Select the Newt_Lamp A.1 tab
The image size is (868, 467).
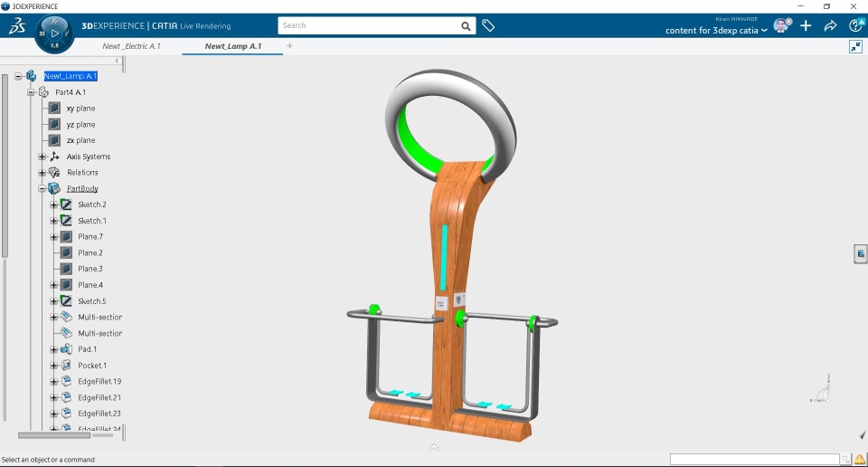click(x=232, y=46)
